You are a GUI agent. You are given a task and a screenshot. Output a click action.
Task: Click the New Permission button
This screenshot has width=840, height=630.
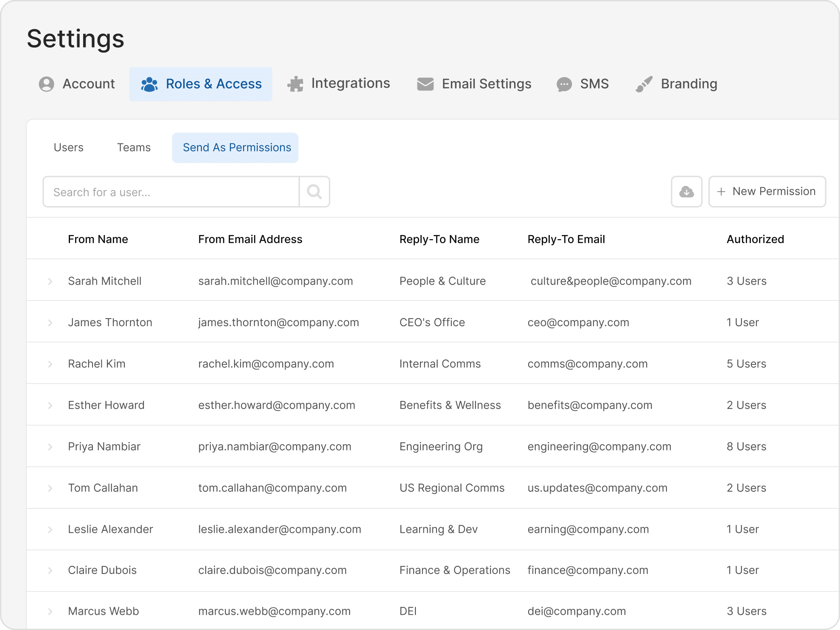tap(767, 192)
